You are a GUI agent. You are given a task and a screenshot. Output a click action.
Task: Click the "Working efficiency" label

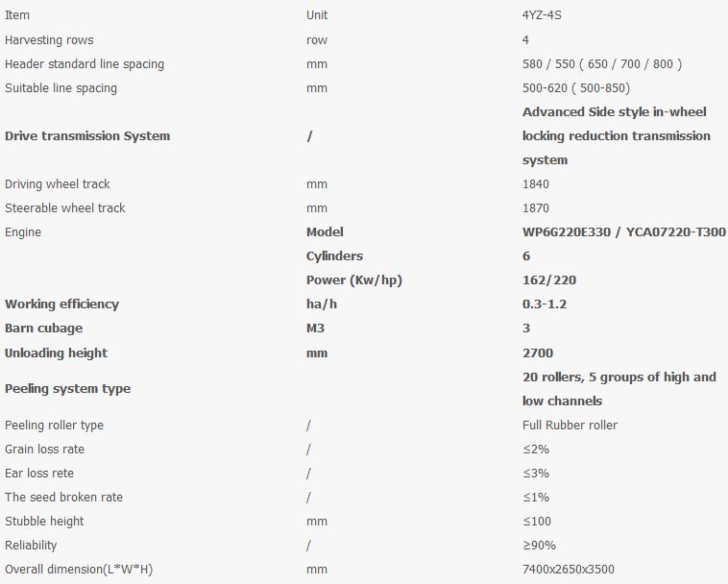click(62, 304)
